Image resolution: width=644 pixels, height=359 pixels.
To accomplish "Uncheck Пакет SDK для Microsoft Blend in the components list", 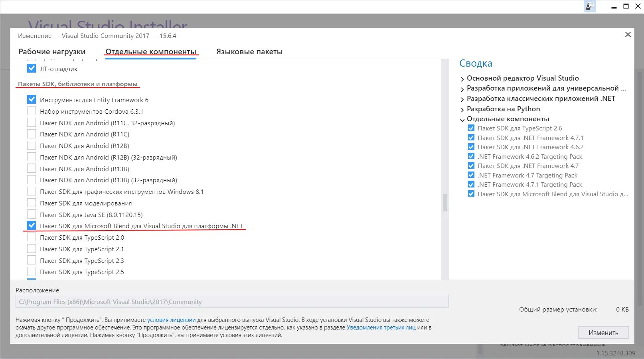I will [x=32, y=226].
